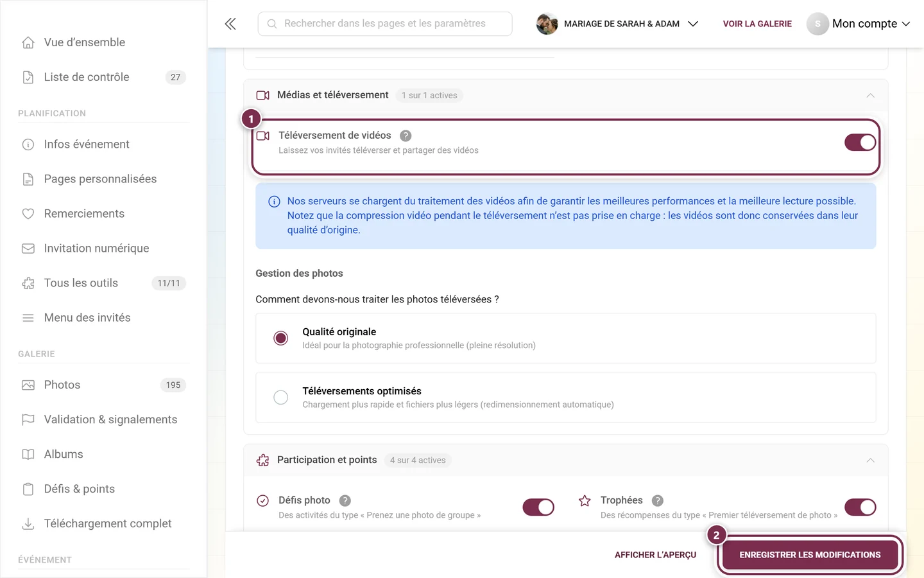The image size is (924, 578).
Task: Collapse the Participation et points section chevron
Action: 871,460
